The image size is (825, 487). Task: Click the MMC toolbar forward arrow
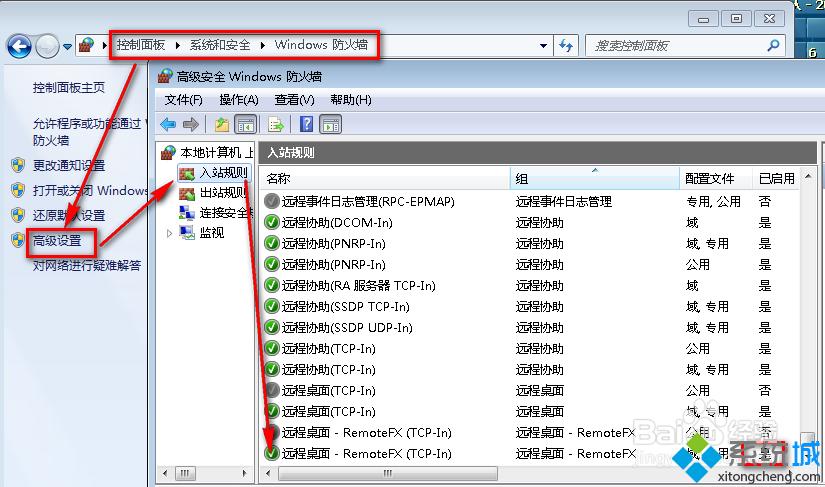190,125
